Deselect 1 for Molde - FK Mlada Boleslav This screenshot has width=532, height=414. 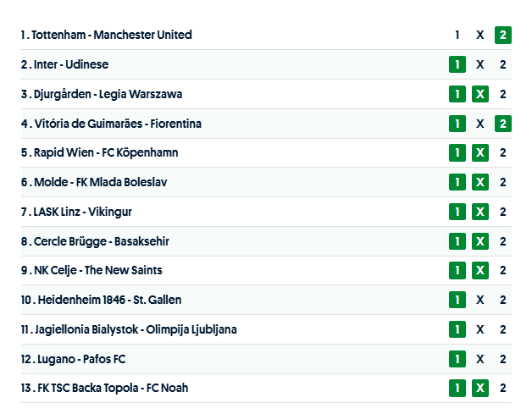click(x=457, y=182)
